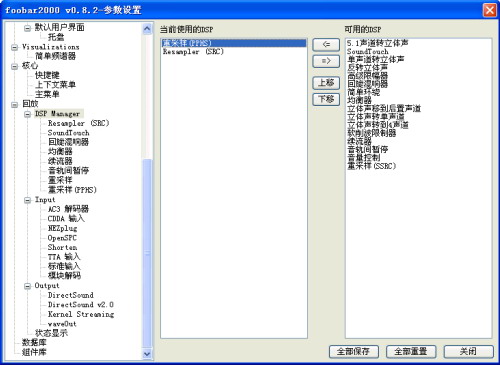This screenshot has height=365, width=500.
Task: Select 托盘 in the settings tree
Action: [x=56, y=37]
